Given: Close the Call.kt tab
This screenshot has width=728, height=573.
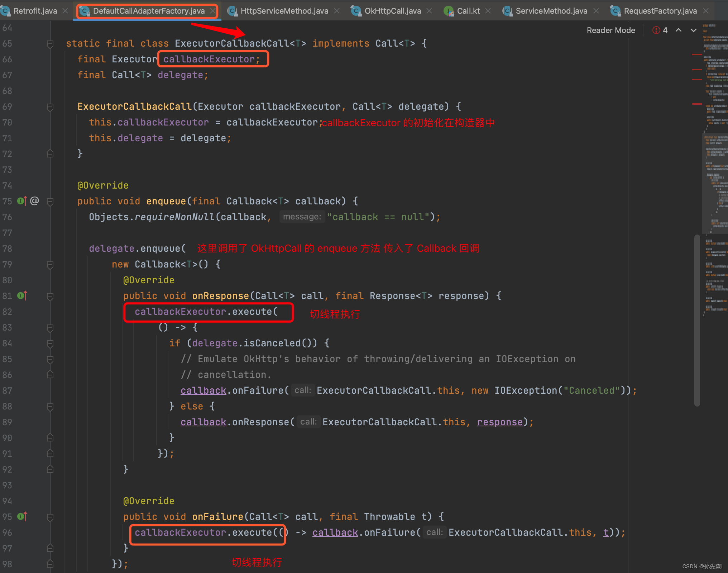Looking at the screenshot, I should point(488,11).
